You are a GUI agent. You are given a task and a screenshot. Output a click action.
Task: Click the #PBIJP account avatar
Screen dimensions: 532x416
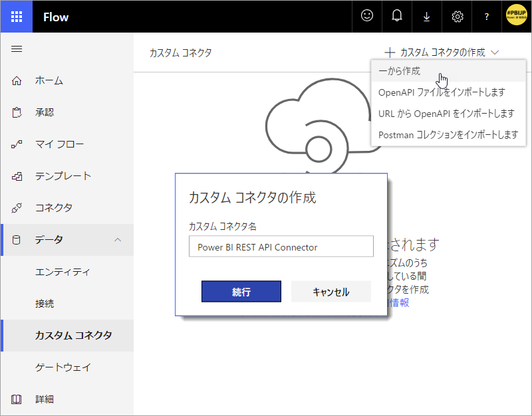tap(515, 16)
